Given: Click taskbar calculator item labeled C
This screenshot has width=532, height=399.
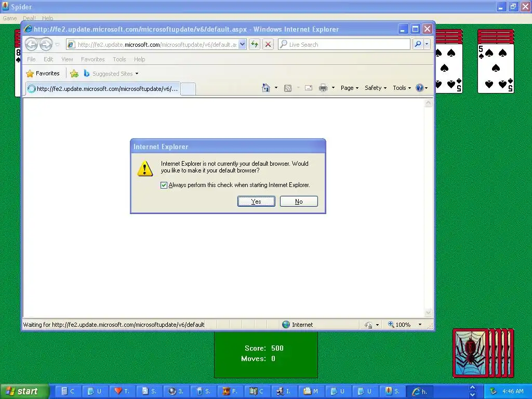Looking at the screenshot, I should pos(68,391).
